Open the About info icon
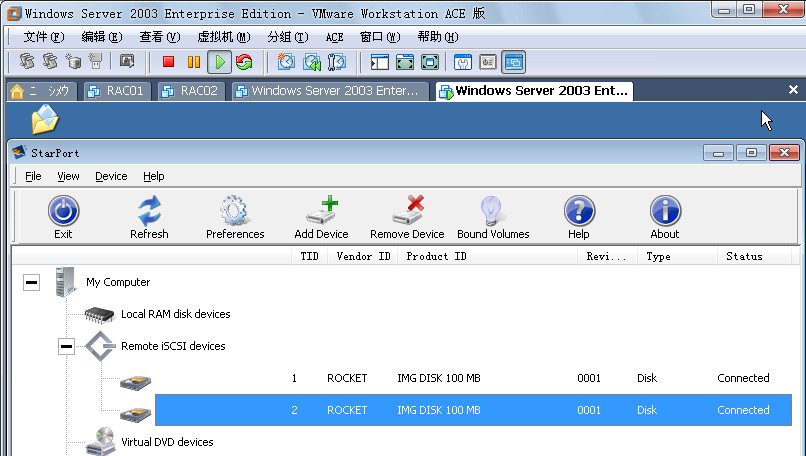 (665, 211)
